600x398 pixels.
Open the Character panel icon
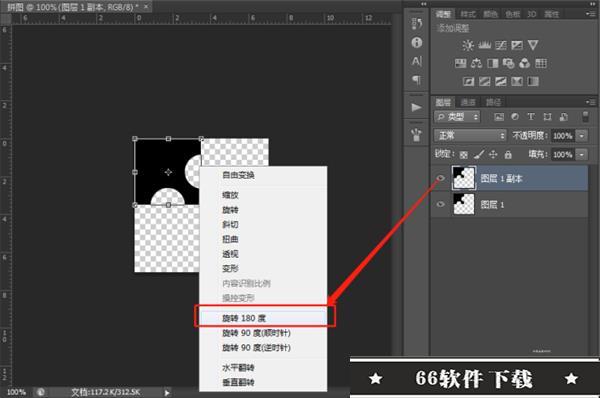click(x=417, y=61)
